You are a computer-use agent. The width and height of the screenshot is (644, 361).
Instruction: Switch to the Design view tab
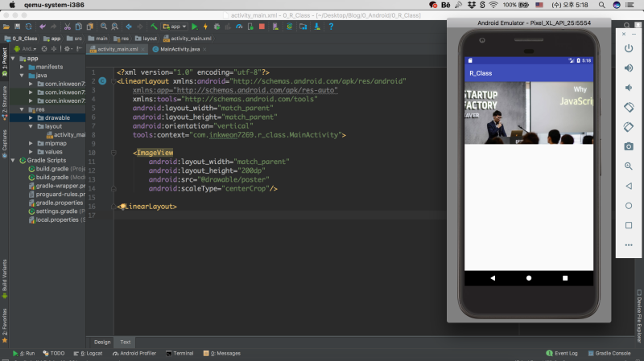(x=102, y=343)
